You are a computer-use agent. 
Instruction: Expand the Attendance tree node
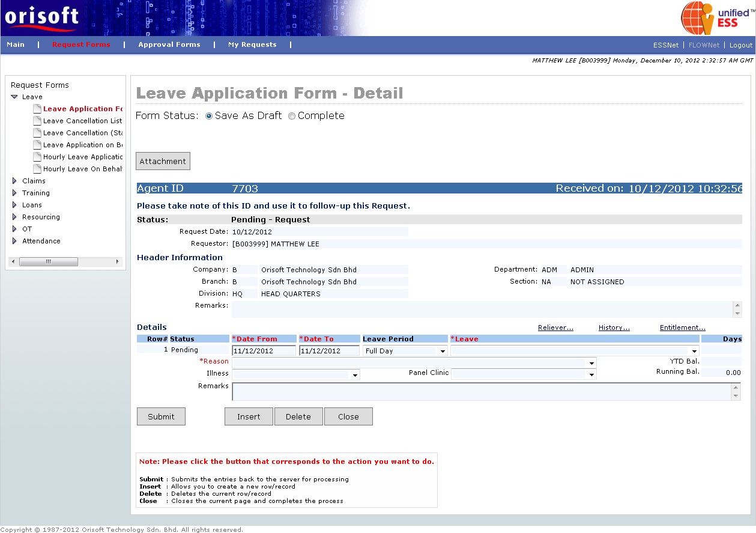tap(14, 241)
